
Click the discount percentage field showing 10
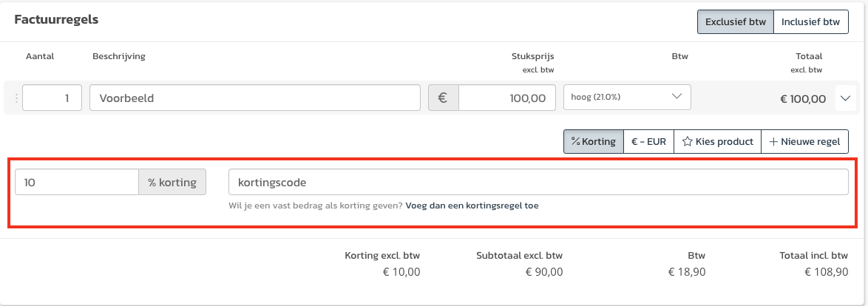click(x=77, y=182)
